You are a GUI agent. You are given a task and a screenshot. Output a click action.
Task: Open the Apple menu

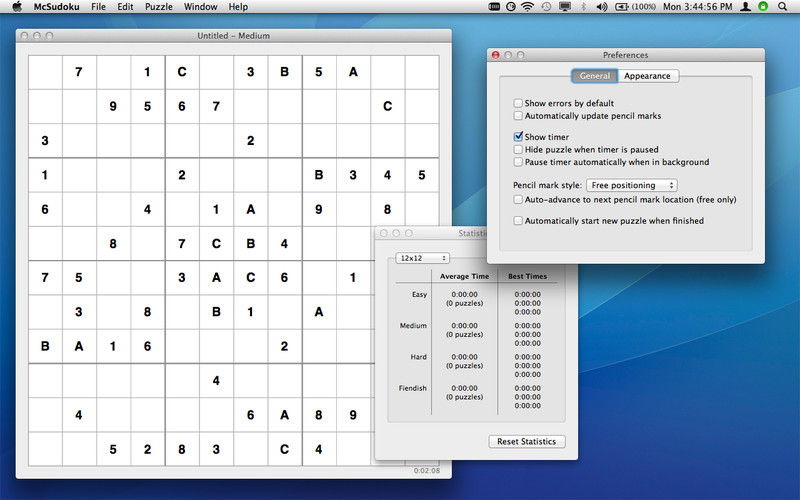pyautogui.click(x=17, y=7)
